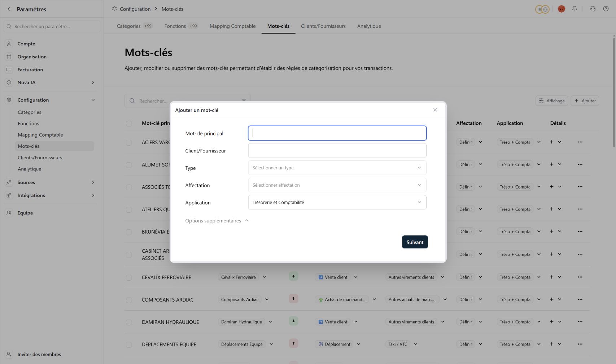Click the Client/Fournisseur input field
The image size is (616, 364).
coord(337,151)
